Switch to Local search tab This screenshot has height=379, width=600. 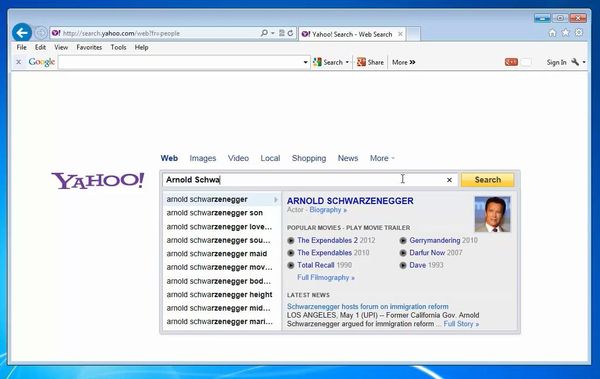pyautogui.click(x=270, y=158)
